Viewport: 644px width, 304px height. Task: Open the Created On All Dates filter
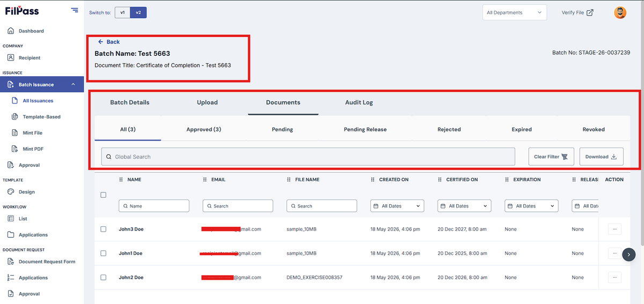(398, 206)
